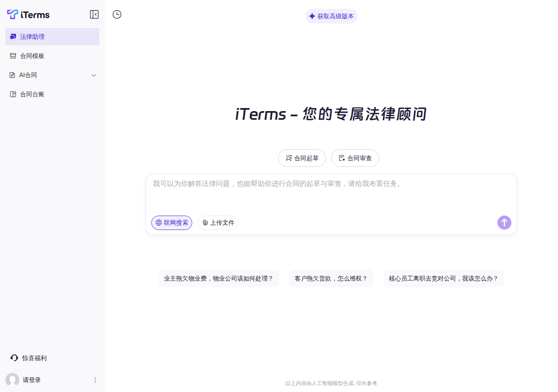
Task: Select suggestion 客户拖欠货款，怎么维权？
Action: coord(331,278)
